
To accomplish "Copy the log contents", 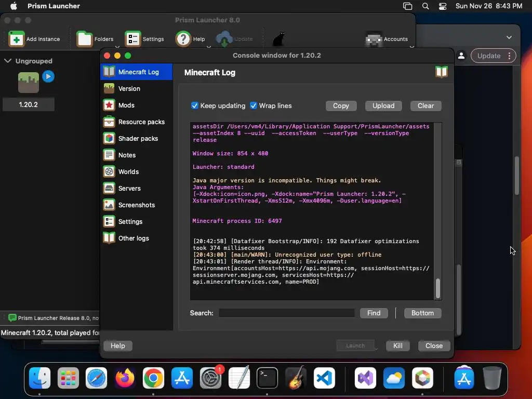I will point(341,106).
